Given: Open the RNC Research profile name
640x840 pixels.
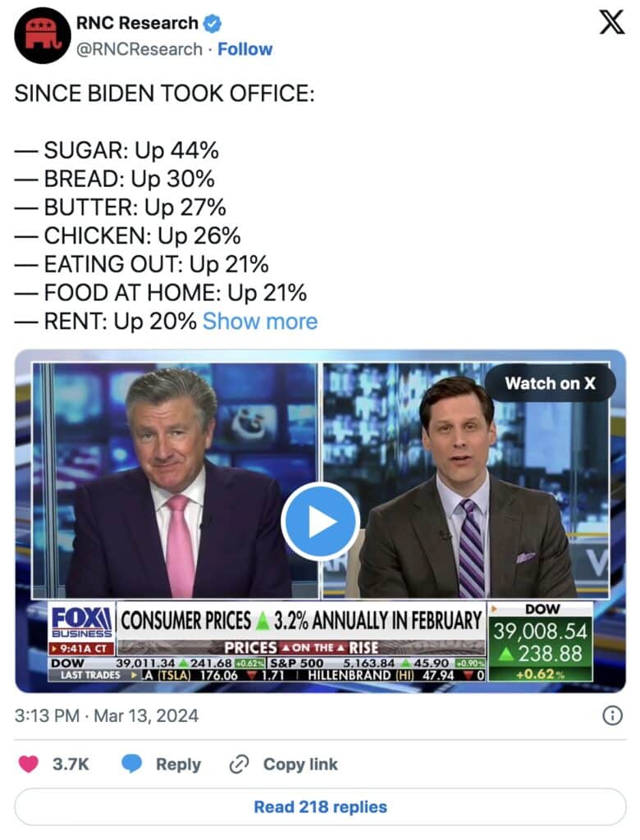Looking at the screenshot, I should [x=137, y=23].
